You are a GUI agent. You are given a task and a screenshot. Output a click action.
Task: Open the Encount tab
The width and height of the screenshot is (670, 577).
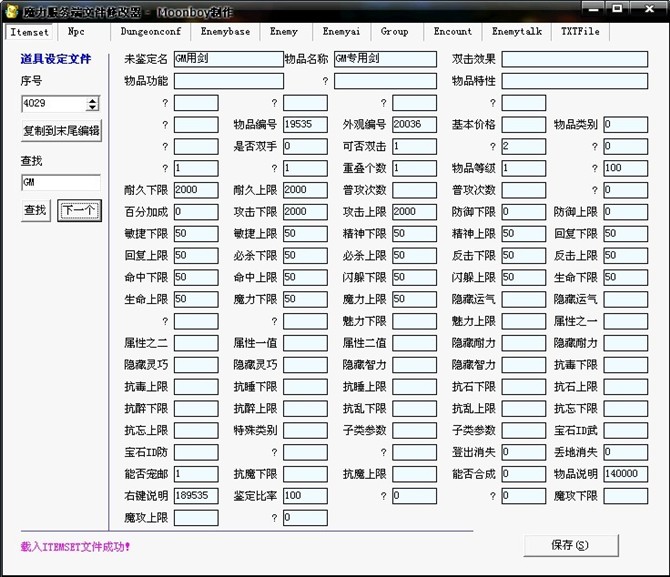tap(452, 32)
